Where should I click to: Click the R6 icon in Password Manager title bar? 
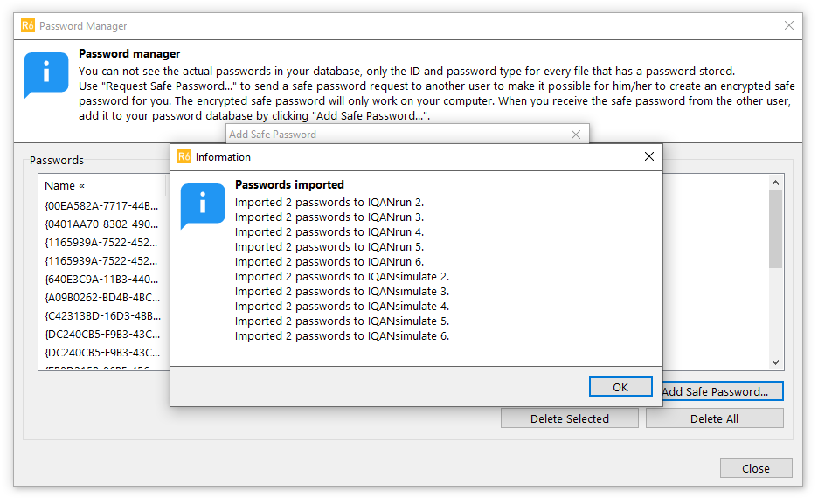pos(28,25)
